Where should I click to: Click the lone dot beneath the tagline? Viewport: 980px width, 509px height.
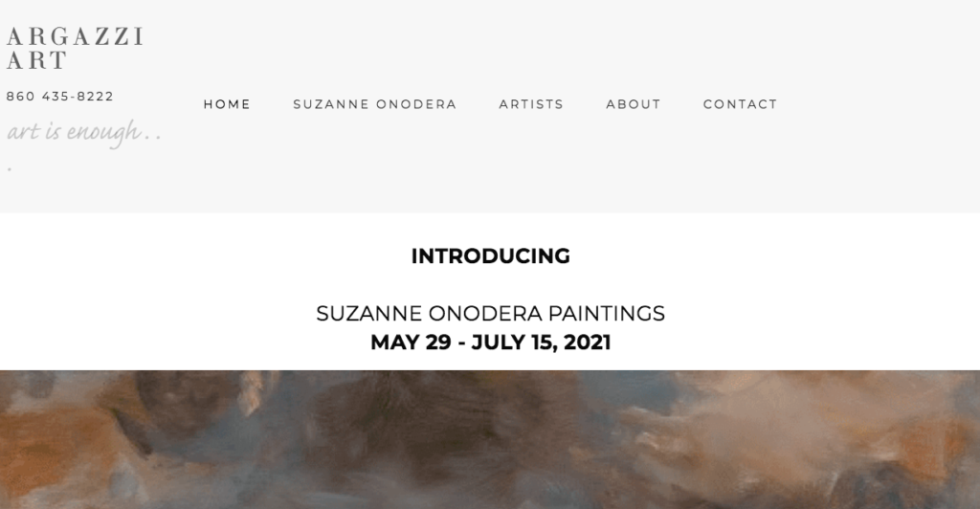pyautogui.click(x=10, y=169)
